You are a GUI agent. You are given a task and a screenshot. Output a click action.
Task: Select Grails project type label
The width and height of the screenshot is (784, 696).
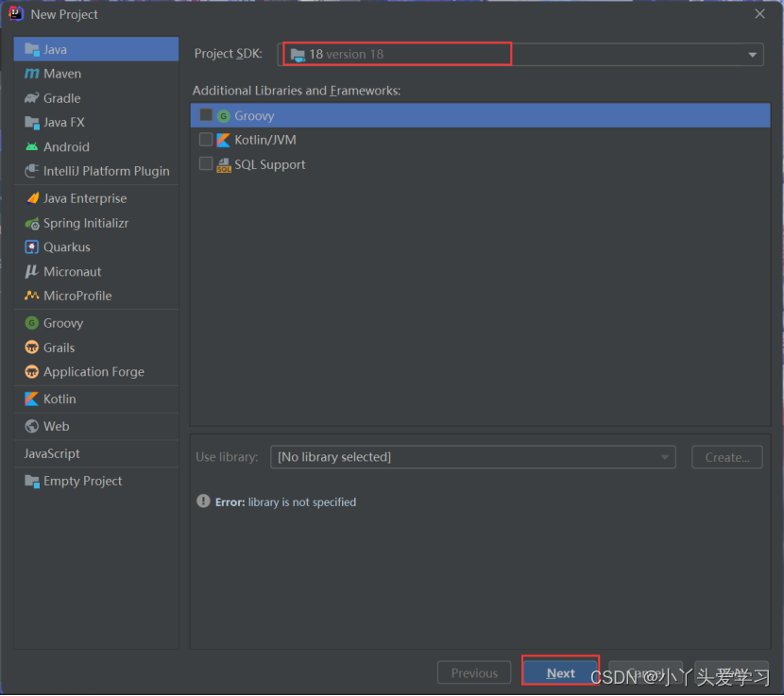(x=59, y=348)
